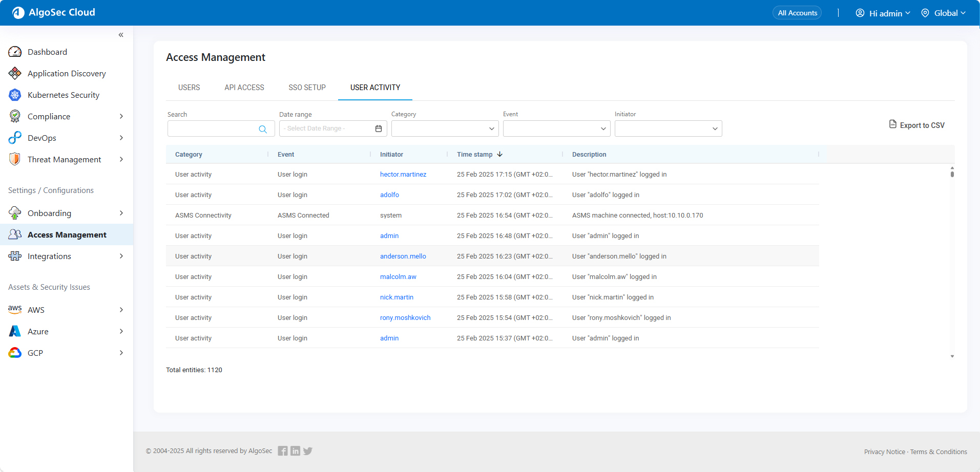The image size is (980, 472).
Task: Expand the GCP submenu chevron
Action: tap(121, 353)
